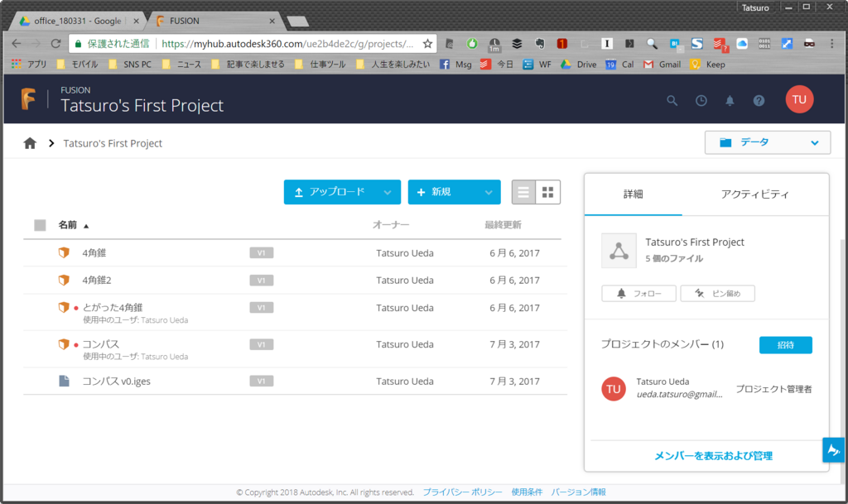Image resolution: width=848 pixels, height=504 pixels.
Task: Switch to the アクティビティ tab
Action: (754, 194)
